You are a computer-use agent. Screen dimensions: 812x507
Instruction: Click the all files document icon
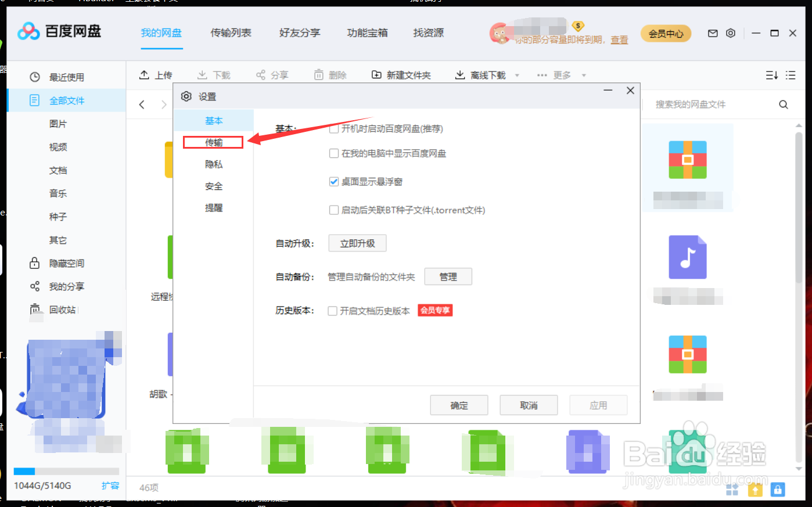pyautogui.click(x=35, y=100)
